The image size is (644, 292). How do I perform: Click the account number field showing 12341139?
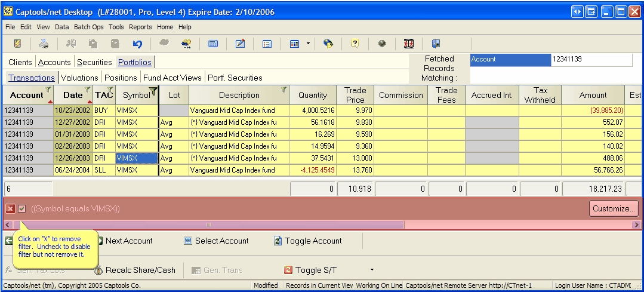pyautogui.click(x=591, y=60)
